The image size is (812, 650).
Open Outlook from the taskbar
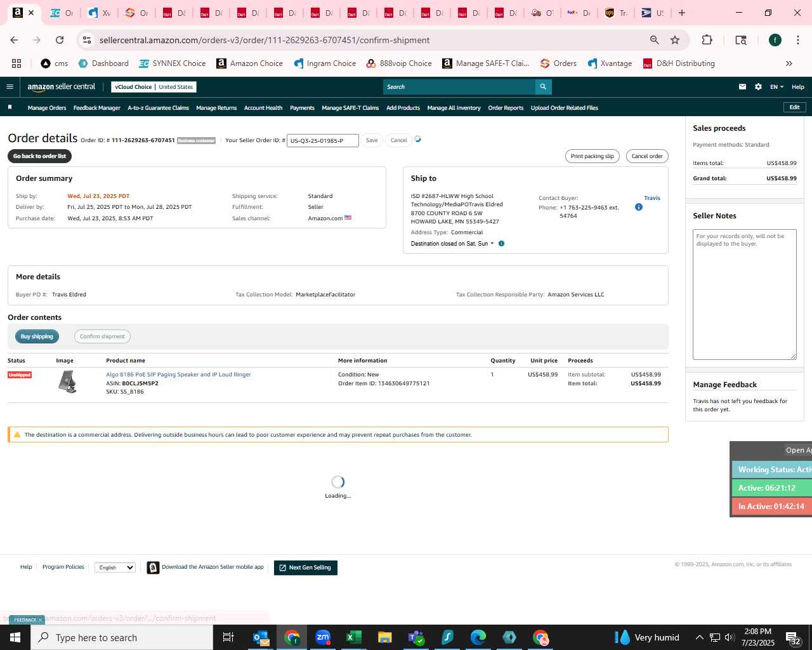(261, 637)
